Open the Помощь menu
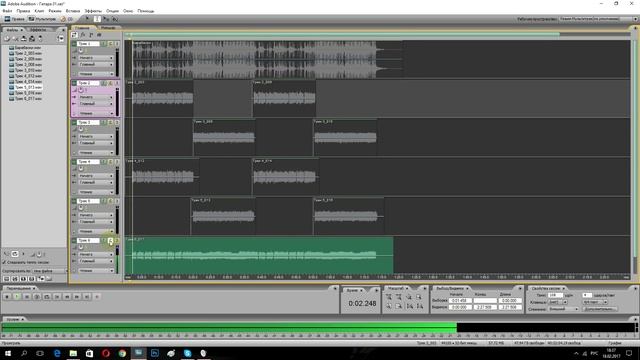 [x=146, y=11]
